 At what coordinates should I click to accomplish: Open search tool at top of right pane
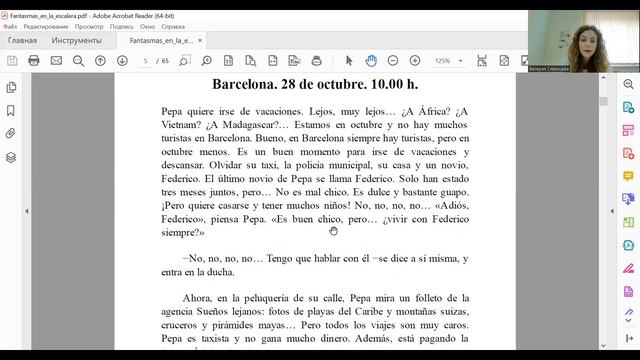tap(628, 84)
